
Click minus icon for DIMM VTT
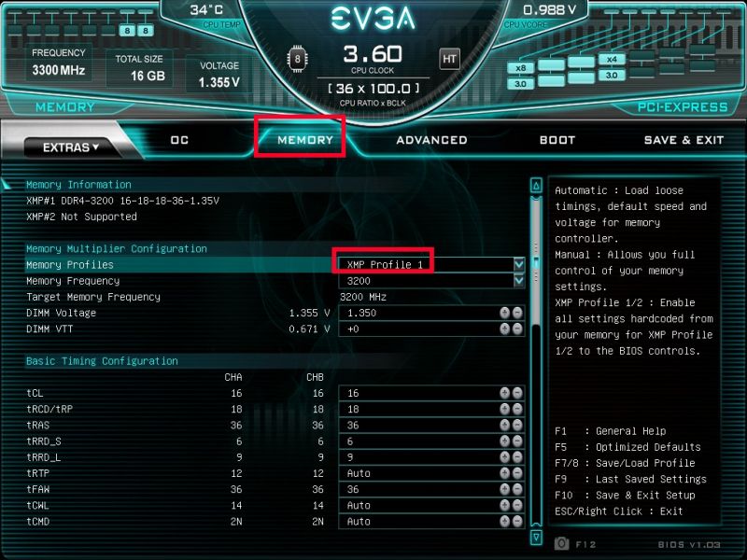pyautogui.click(x=517, y=329)
